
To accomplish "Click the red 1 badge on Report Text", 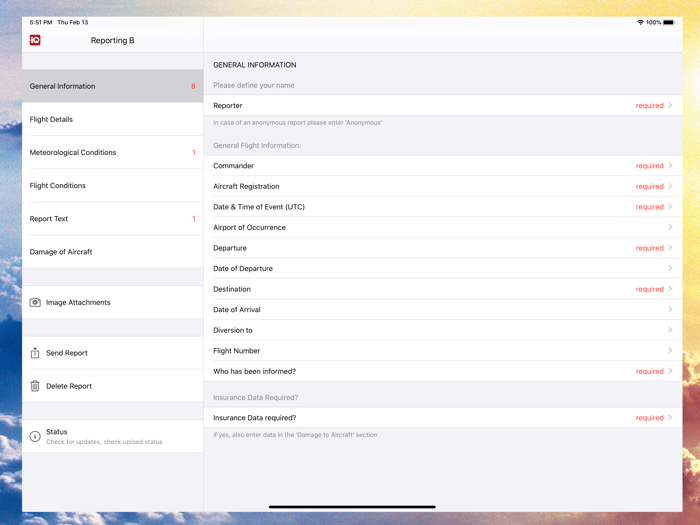I will 194,218.
